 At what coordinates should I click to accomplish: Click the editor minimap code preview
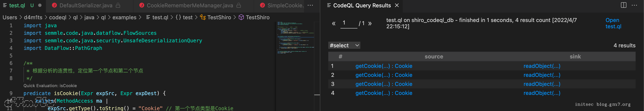[295, 37]
